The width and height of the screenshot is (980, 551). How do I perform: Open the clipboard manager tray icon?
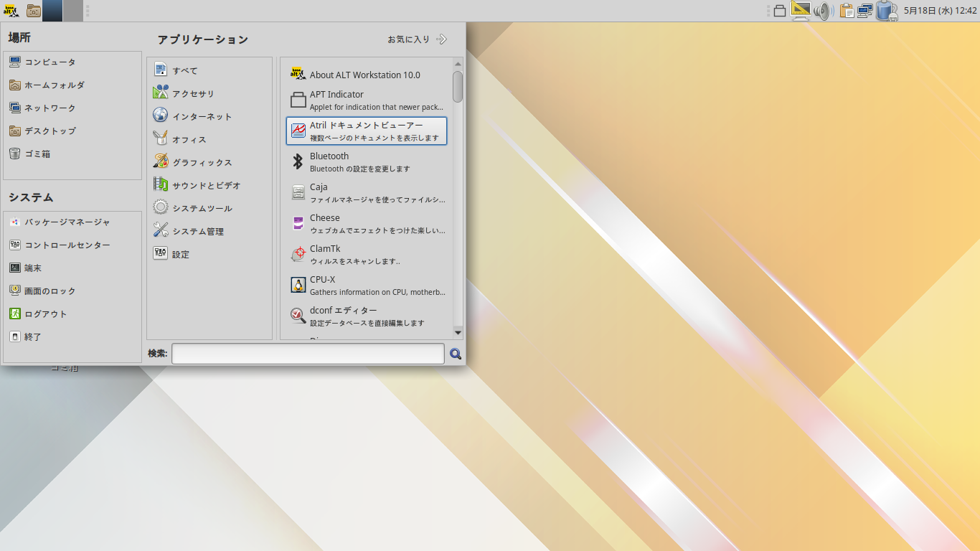(x=847, y=11)
